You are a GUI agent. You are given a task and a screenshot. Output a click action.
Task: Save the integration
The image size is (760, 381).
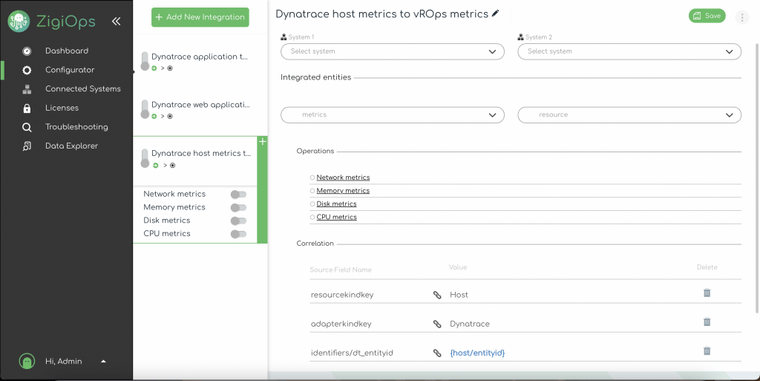pyautogui.click(x=707, y=16)
